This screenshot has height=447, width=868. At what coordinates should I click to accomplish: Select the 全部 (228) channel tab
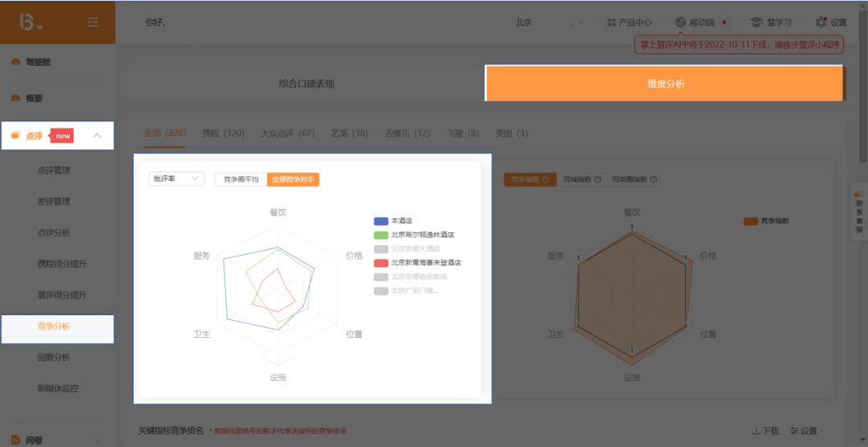165,133
